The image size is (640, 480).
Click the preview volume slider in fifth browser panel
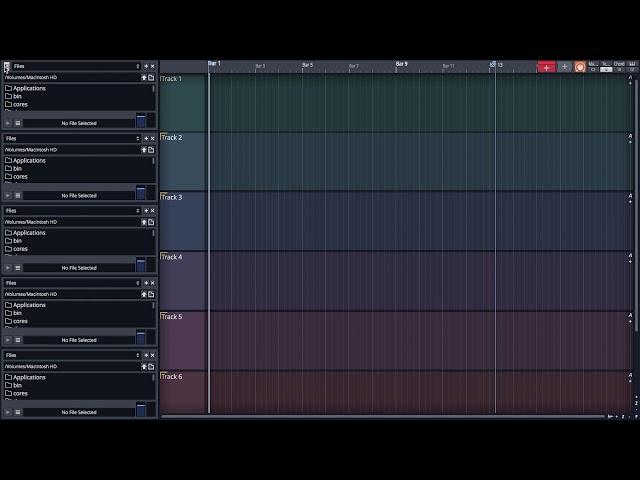pos(141,410)
